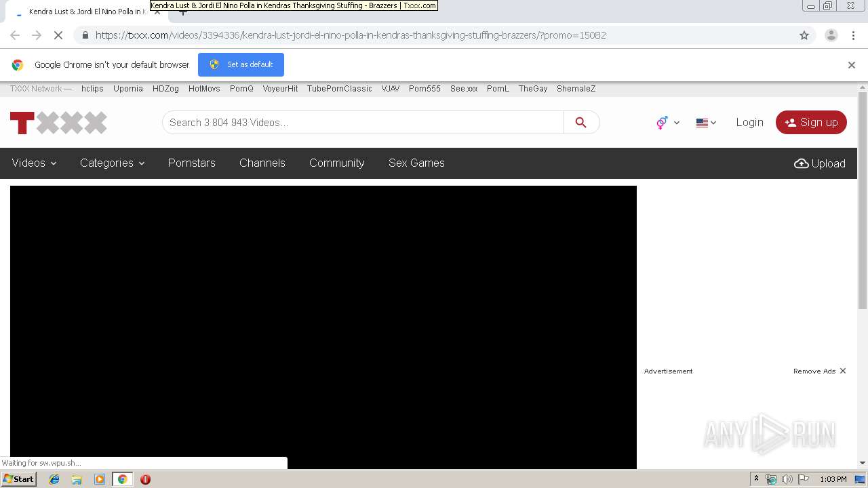This screenshot has width=868, height=488.
Task: Click the Upload button
Action: point(820,163)
